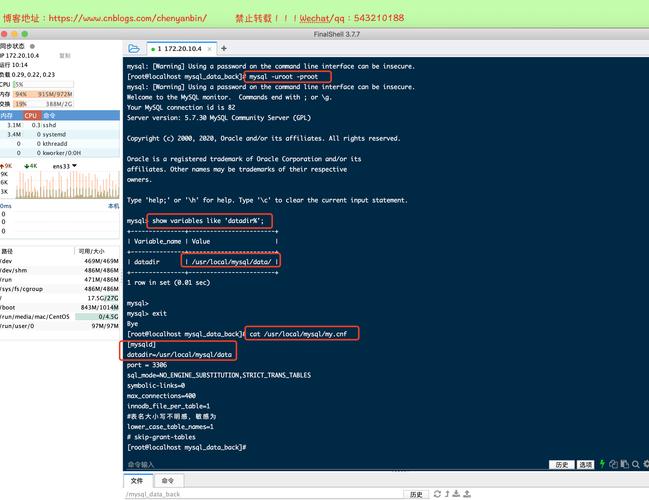Sort processes by 内存 column
Screen dimensions: 649x500
tap(12, 115)
